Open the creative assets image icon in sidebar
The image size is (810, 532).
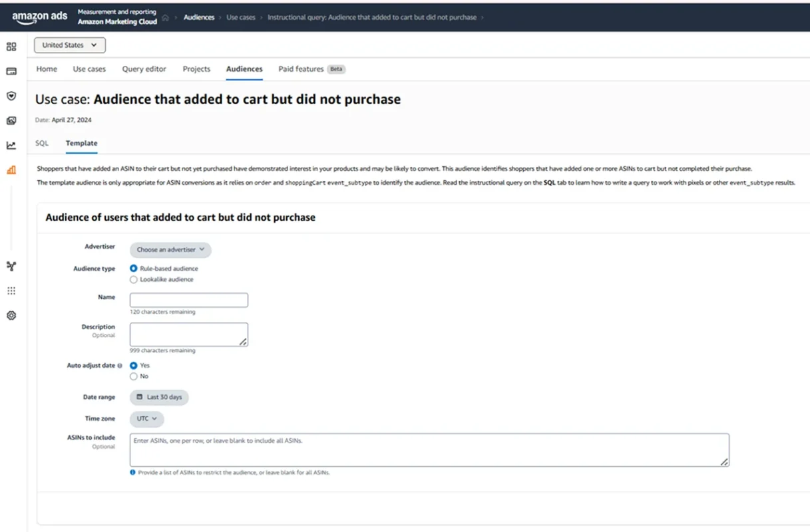click(x=11, y=120)
